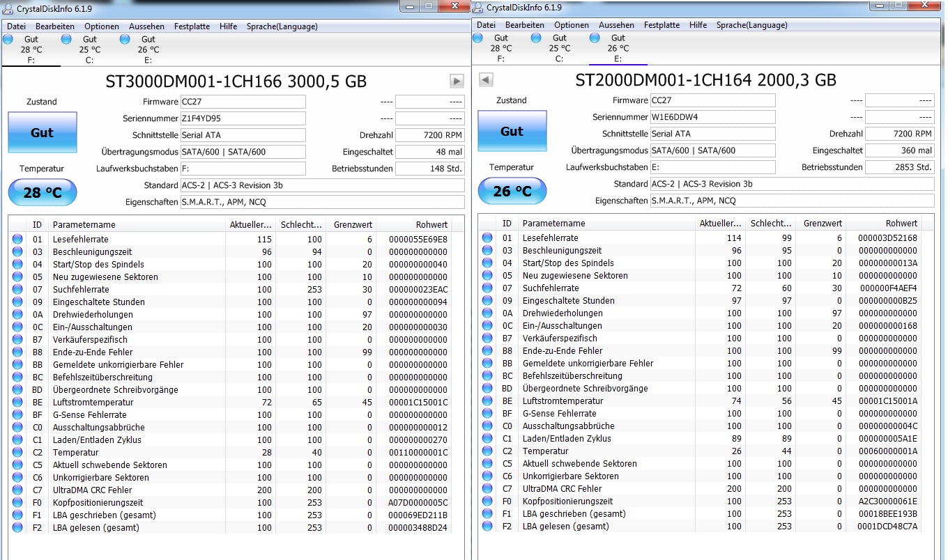Click model title ST2000DM001-1CH164 2000,3 GB
This screenshot has width=948, height=560.
click(x=705, y=79)
